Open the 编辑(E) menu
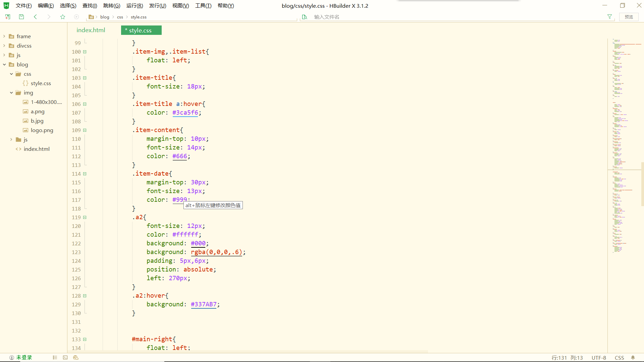The width and height of the screenshot is (644, 362). (x=46, y=6)
